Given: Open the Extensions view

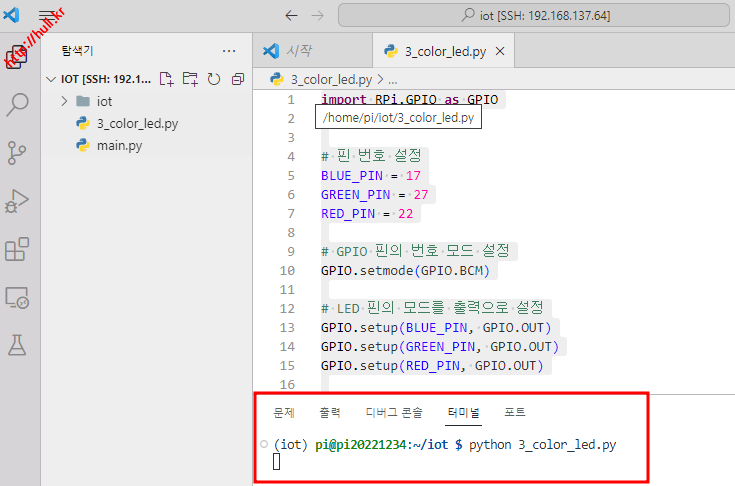Looking at the screenshot, I should (x=17, y=249).
